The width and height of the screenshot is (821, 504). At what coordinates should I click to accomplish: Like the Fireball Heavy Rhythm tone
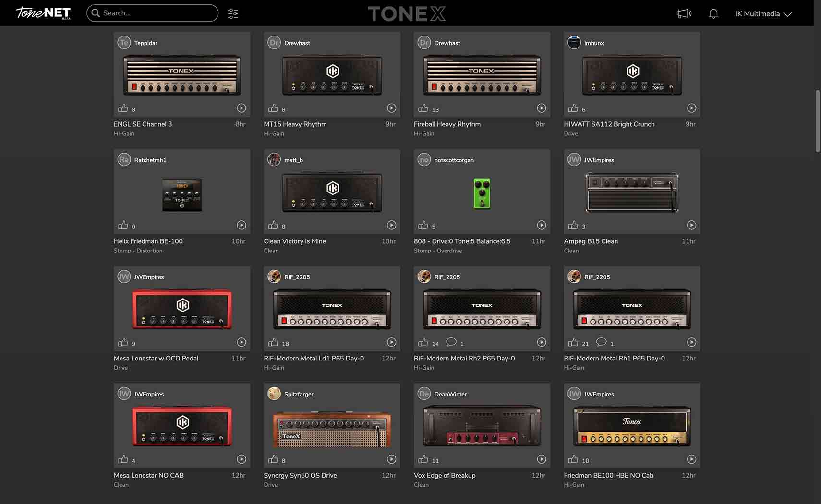423,108
